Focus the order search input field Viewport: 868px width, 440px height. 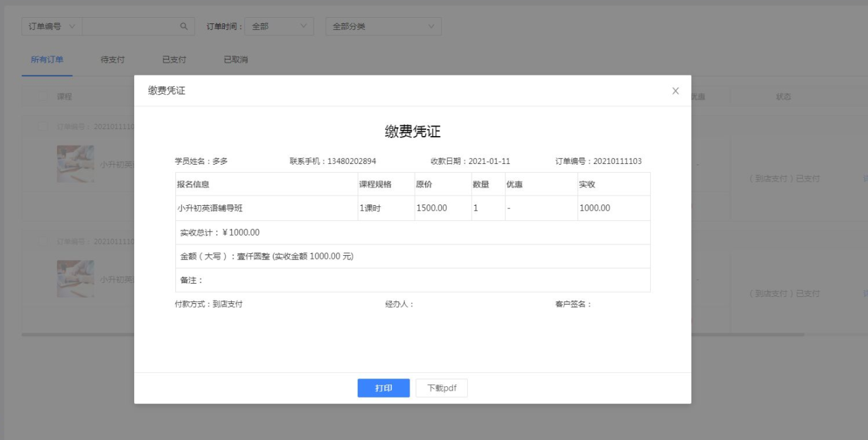(130, 27)
